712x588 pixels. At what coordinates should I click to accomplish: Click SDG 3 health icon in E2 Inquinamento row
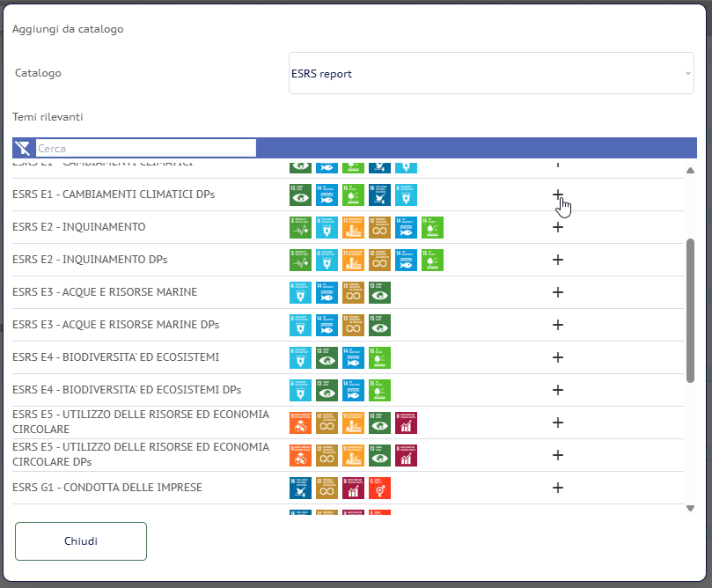pyautogui.click(x=300, y=227)
